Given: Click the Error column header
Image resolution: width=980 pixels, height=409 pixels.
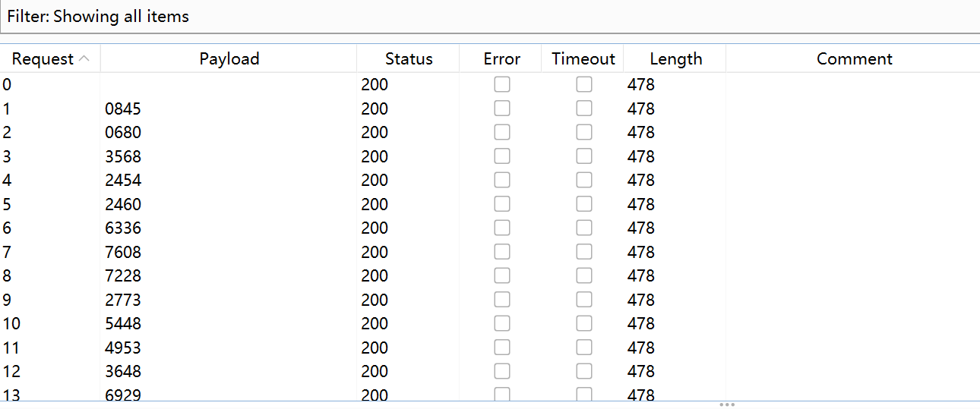Looking at the screenshot, I should [x=501, y=59].
